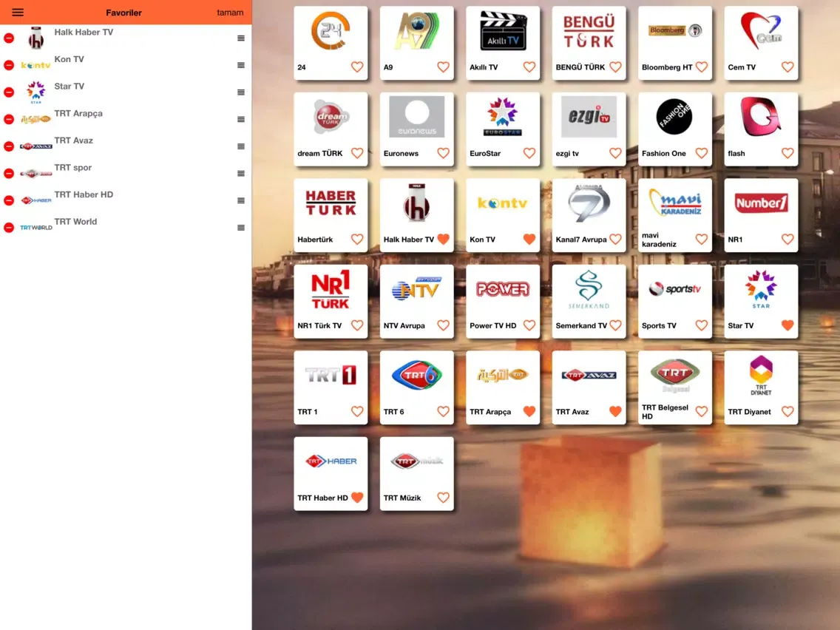Grab reorder handle for Halk Haber TV row
Viewport: 840px width, 630px height.
(x=241, y=38)
